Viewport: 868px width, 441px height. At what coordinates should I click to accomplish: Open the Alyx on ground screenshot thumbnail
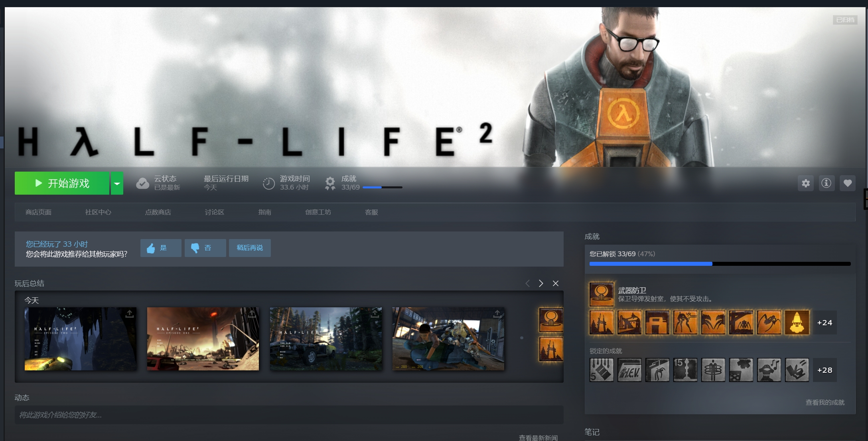point(448,339)
